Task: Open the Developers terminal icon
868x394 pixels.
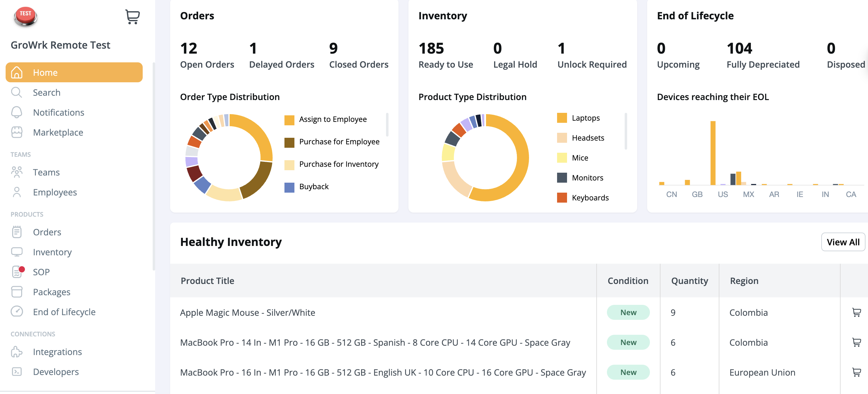Action: 17,372
